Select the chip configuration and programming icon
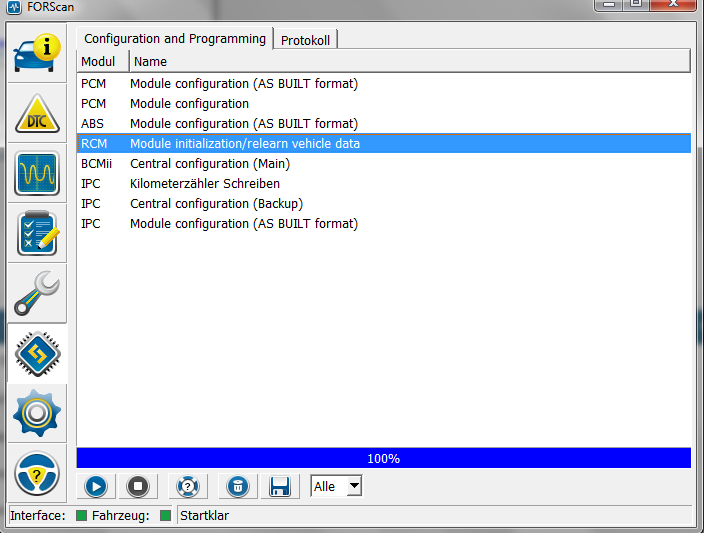Screen dimensions: 704x533 point(37,353)
